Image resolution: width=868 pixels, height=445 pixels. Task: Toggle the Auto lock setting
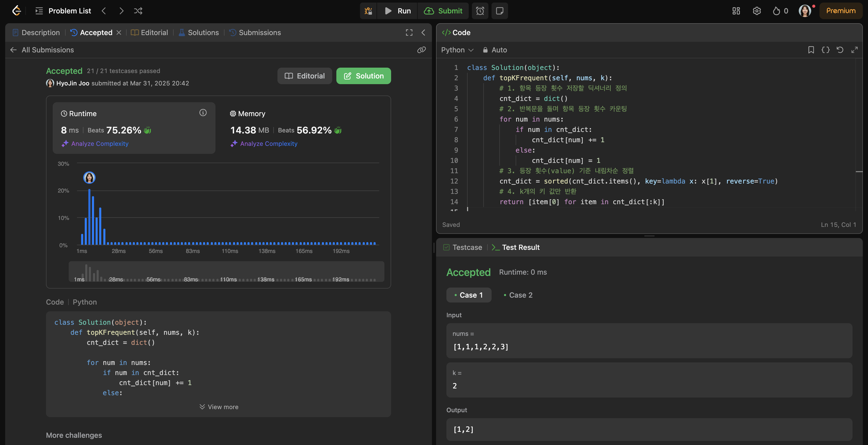[495, 50]
